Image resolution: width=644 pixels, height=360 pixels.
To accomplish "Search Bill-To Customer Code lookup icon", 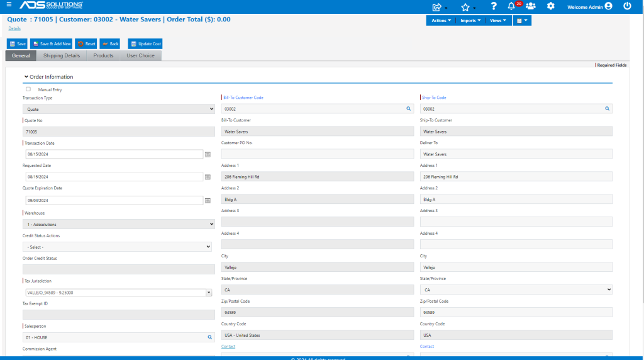I will 408,108.
